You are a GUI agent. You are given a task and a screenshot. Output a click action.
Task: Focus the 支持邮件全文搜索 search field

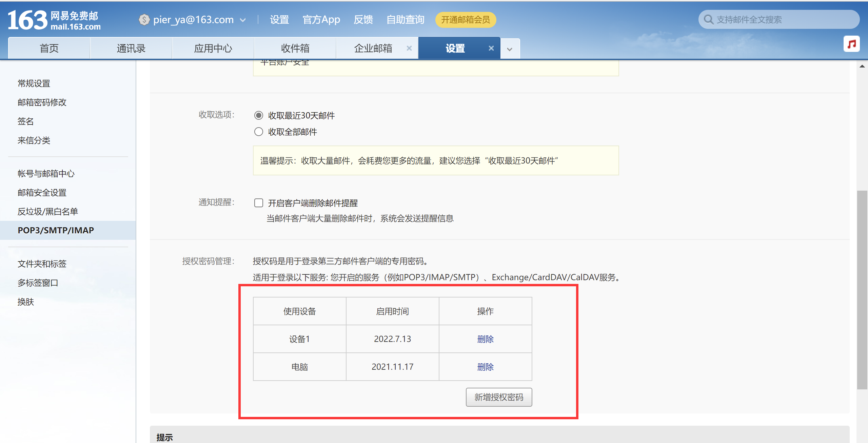pyautogui.click(x=778, y=20)
